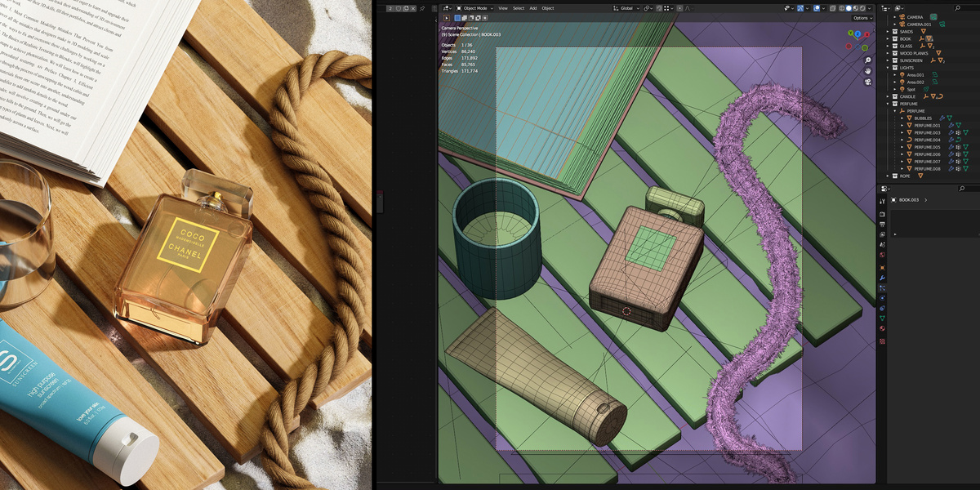Image resolution: width=980 pixels, height=490 pixels.
Task: Select PERFUME.004 in the outliner
Action: (x=927, y=140)
